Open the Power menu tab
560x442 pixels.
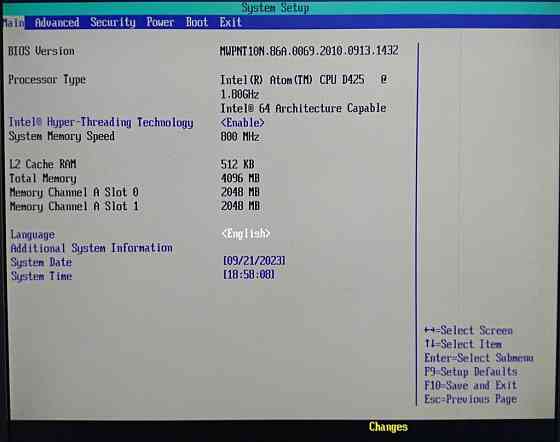point(160,23)
